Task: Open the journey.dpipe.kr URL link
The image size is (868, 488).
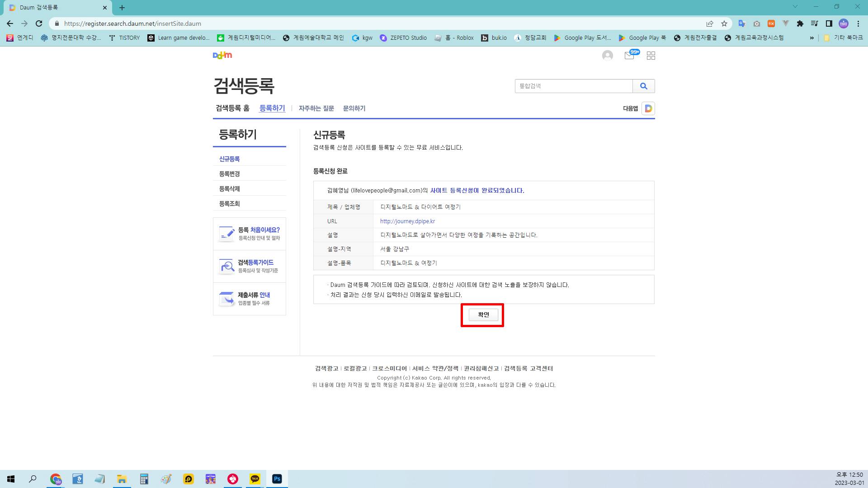Action: click(407, 221)
